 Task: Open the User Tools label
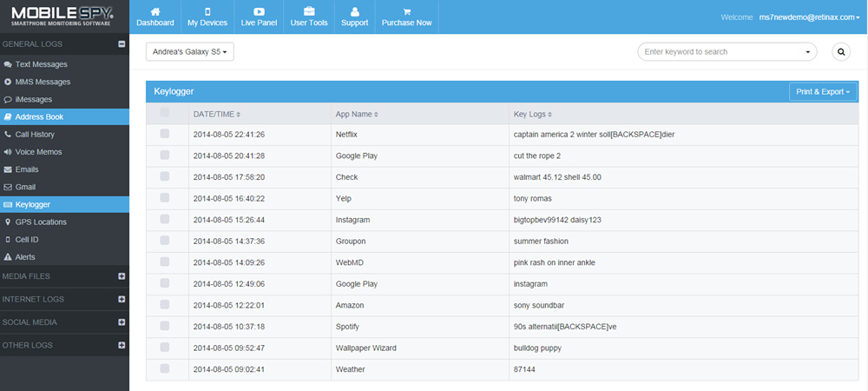pyautogui.click(x=309, y=23)
